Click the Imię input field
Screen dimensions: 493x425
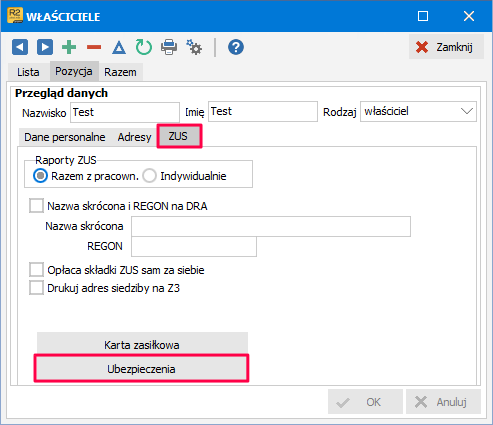pyautogui.click(x=263, y=112)
